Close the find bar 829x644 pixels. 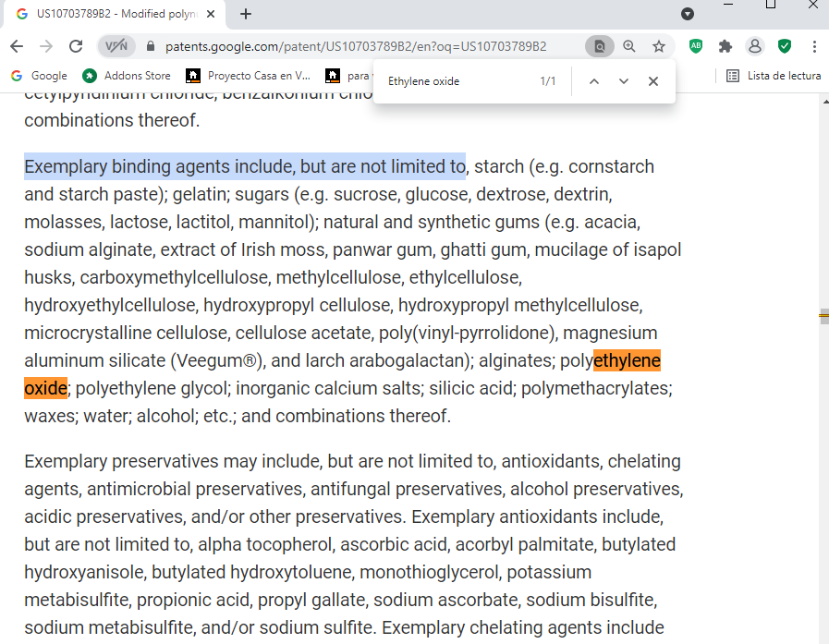[653, 81]
